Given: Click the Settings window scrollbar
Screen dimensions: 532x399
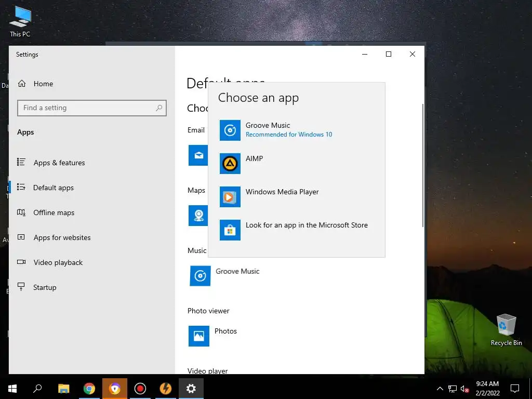Looking at the screenshot, I should 423,166.
